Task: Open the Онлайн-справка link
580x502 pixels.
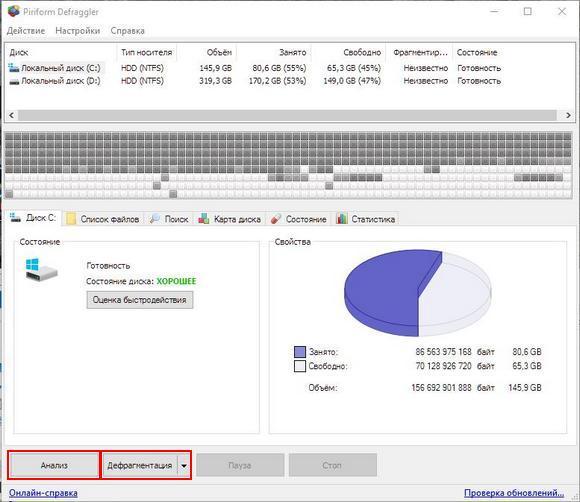Action: [x=43, y=493]
